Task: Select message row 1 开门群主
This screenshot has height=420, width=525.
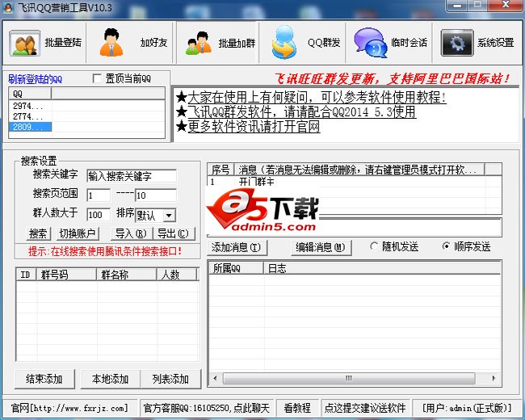Action: tap(355, 182)
